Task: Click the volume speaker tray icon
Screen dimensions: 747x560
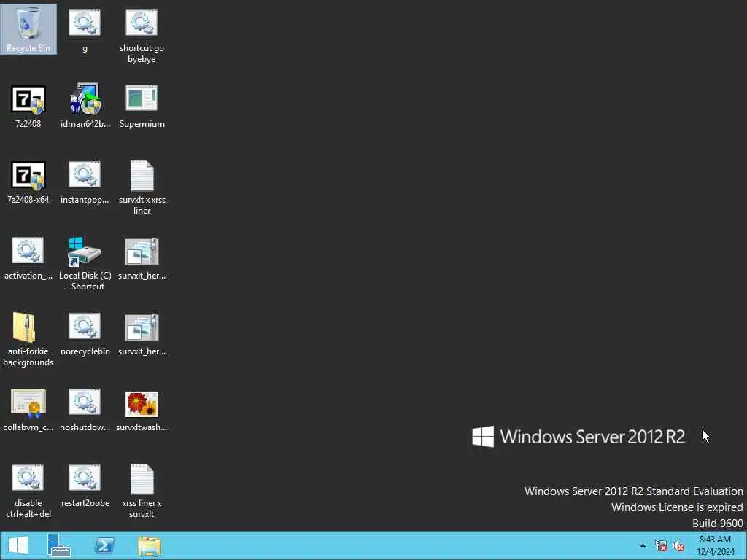Action: tap(678, 545)
